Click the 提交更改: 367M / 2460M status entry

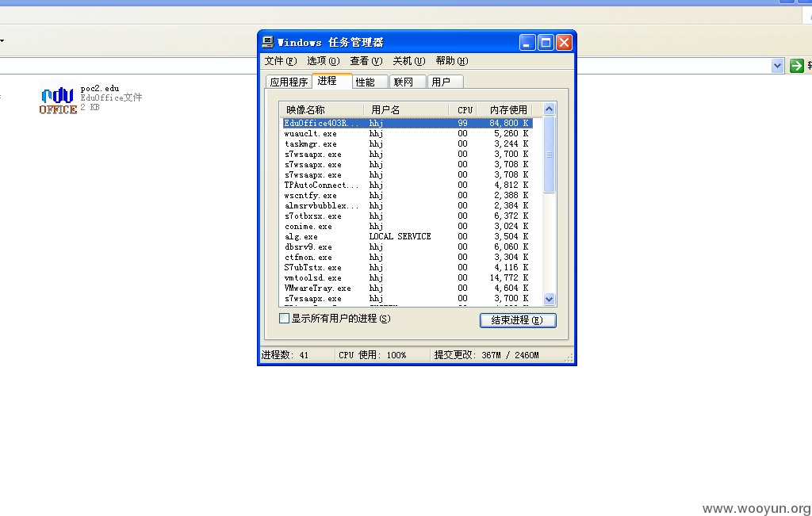(x=486, y=355)
